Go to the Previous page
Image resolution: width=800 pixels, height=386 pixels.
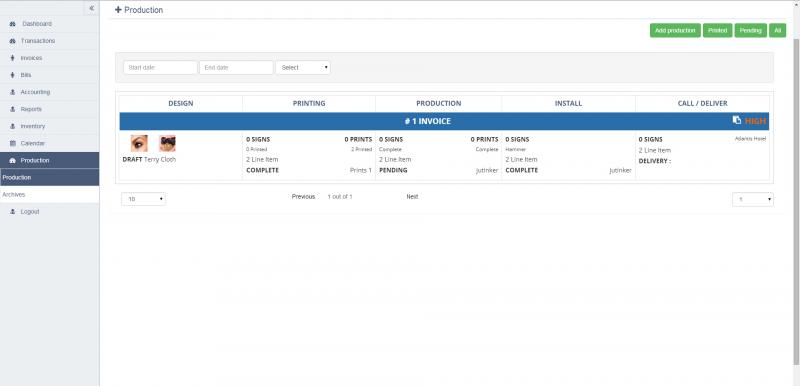click(x=303, y=197)
